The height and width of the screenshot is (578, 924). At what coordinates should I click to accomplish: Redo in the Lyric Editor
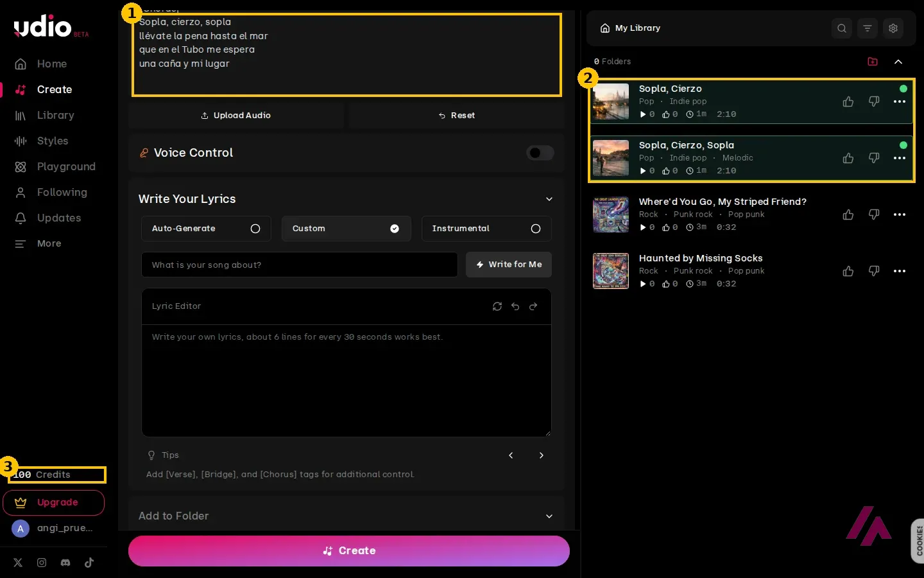(533, 306)
